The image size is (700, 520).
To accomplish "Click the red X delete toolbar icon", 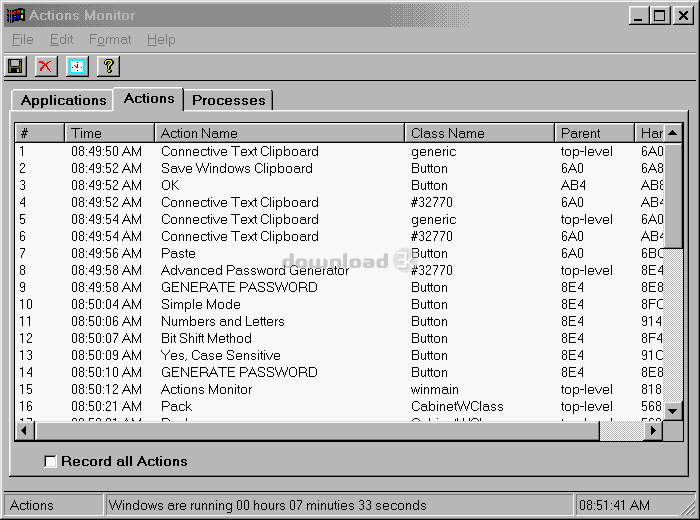I will pos(46,66).
